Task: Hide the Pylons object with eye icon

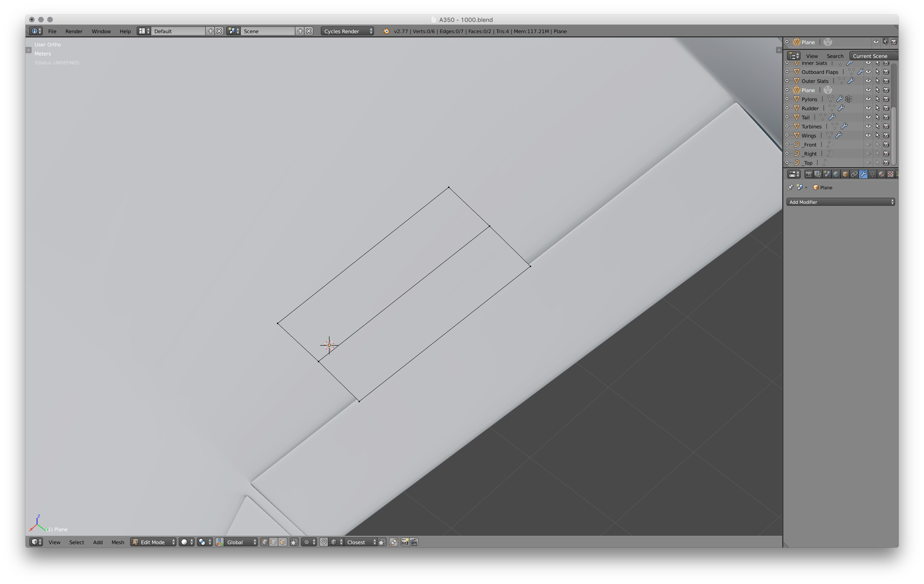Action: coord(868,99)
